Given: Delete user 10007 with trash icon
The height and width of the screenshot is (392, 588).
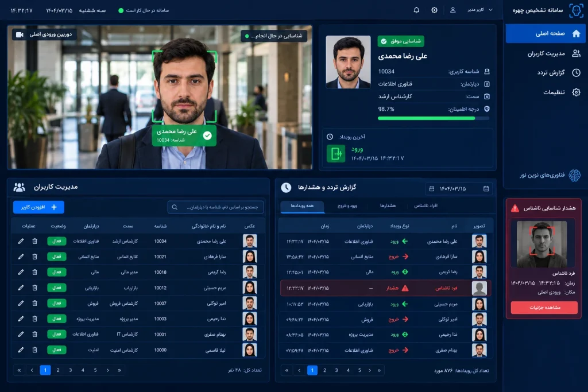Looking at the screenshot, I should tap(34, 303).
